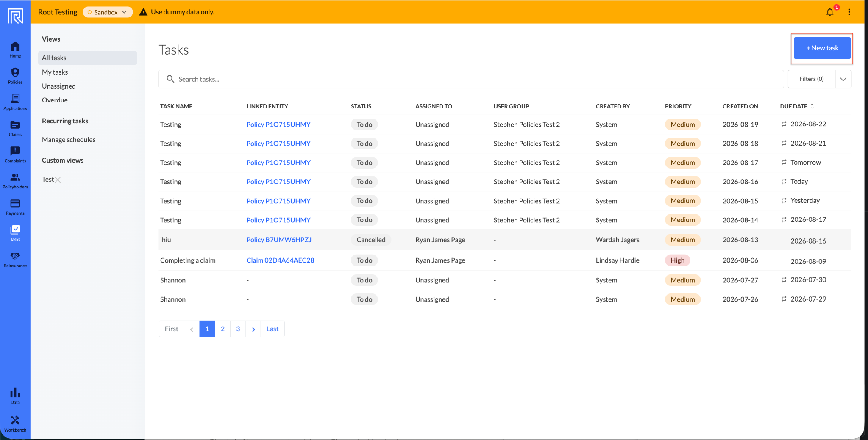Open the Completing a claim task
Screen dimensions: 868x440
(x=188, y=260)
